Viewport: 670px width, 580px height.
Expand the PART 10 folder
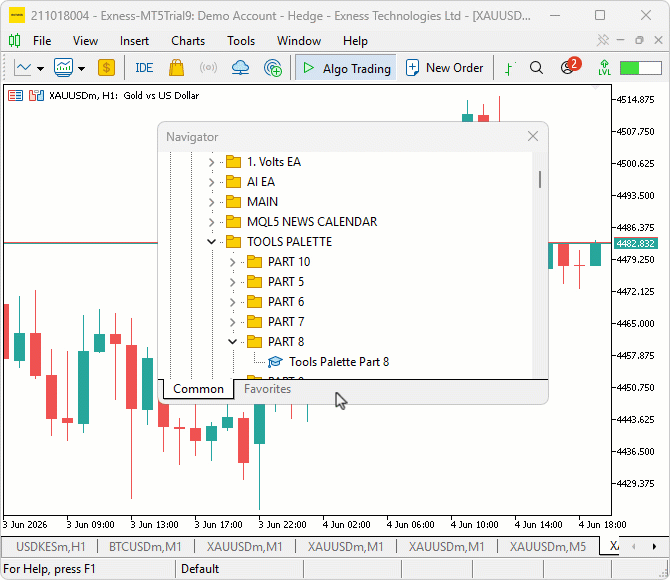coord(232,262)
